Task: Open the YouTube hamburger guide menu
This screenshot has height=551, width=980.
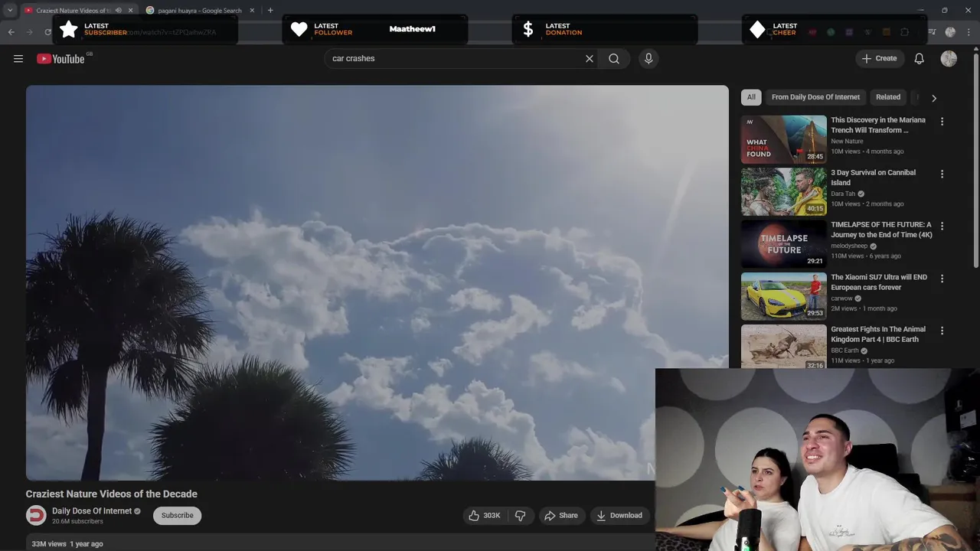Action: click(x=18, y=59)
